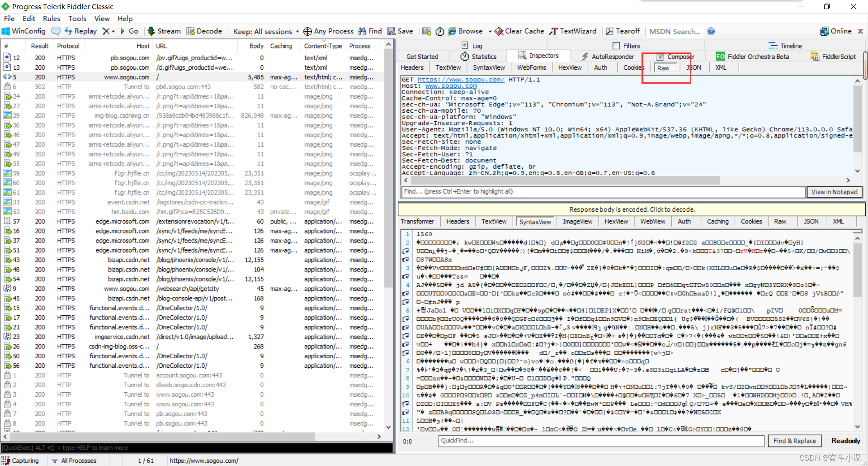Click the Online status indicator
Screen dimensions: 868x466
point(835,31)
